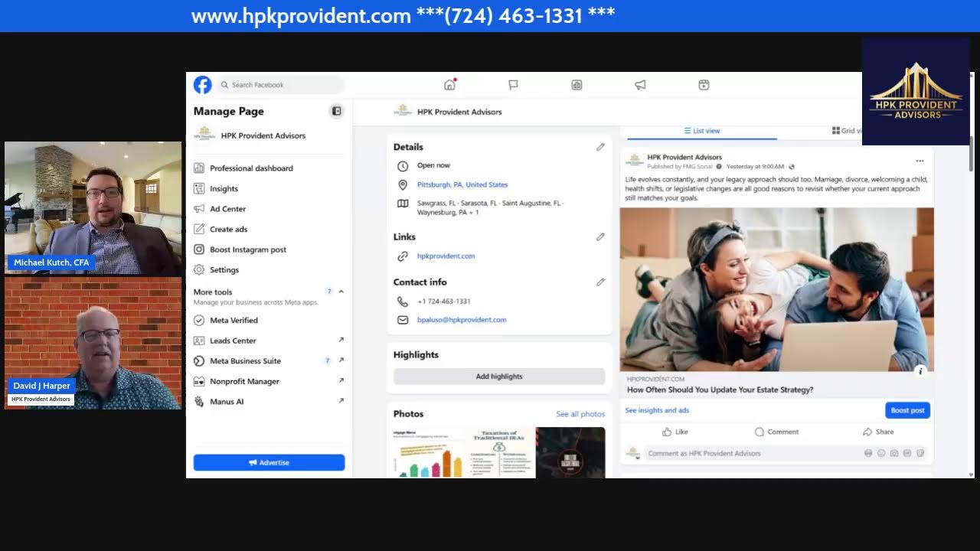The image size is (980, 551).
Task: Open the couple-with-laptop post image
Action: [777, 289]
